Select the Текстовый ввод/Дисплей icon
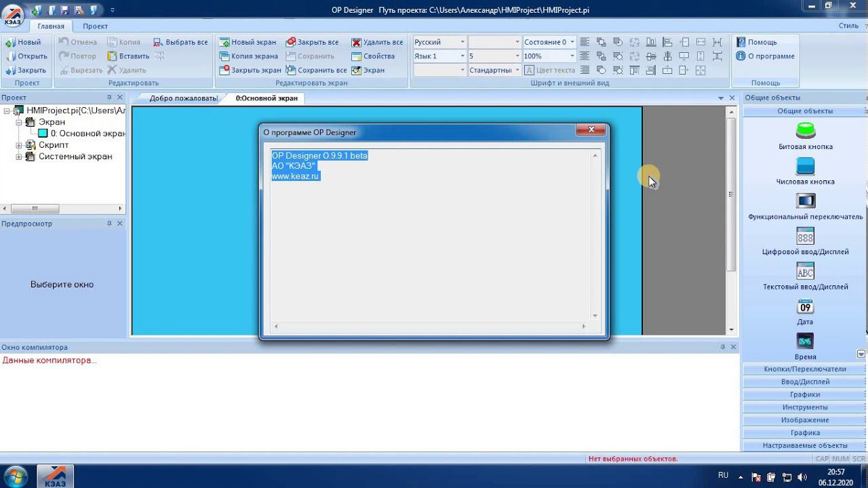Image resolution: width=868 pixels, height=488 pixels. click(805, 272)
